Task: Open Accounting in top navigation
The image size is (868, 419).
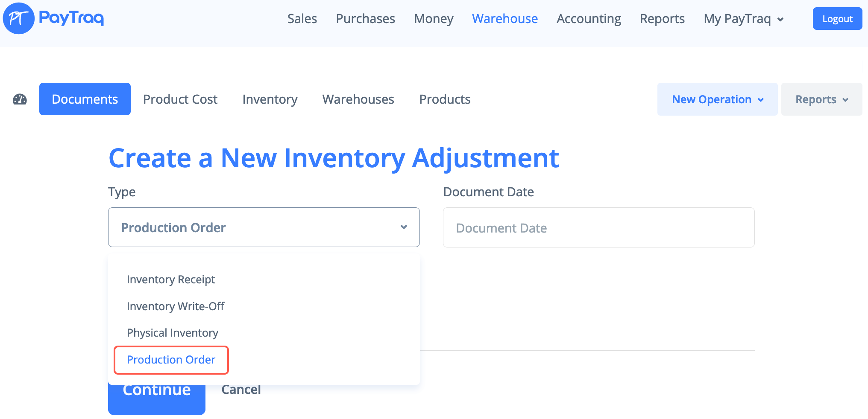Action: pos(589,19)
